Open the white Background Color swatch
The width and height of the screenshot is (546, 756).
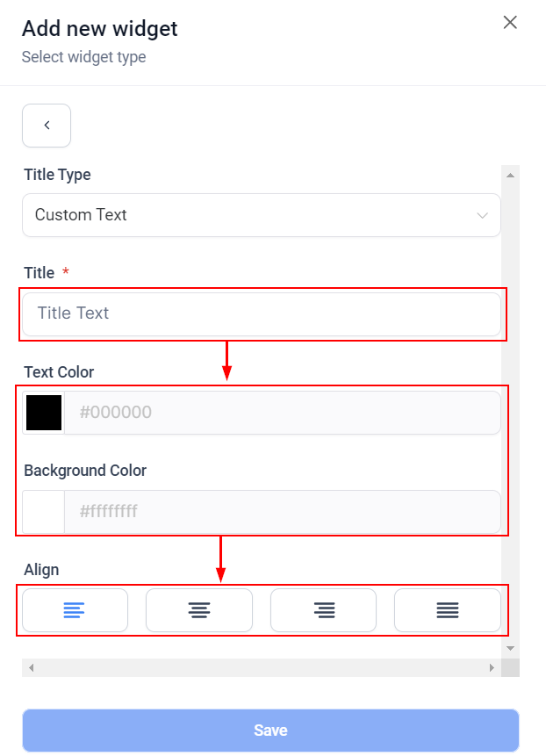click(44, 511)
